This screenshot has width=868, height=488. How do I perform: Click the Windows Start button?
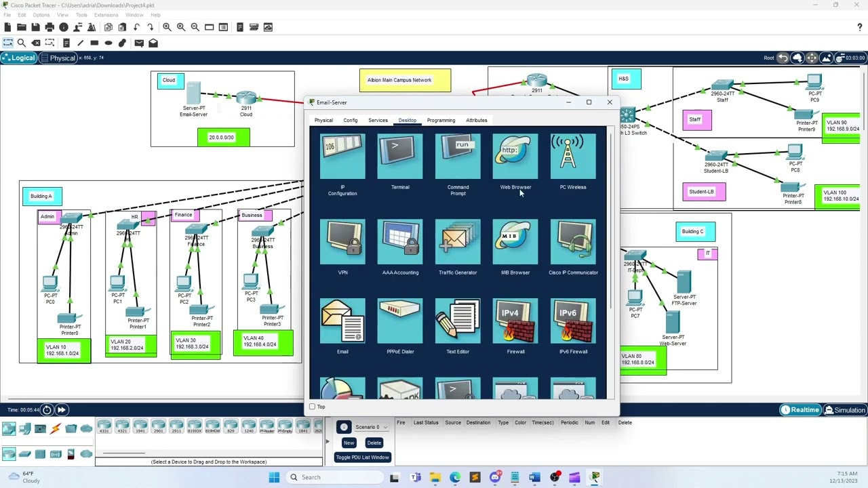[274, 477]
